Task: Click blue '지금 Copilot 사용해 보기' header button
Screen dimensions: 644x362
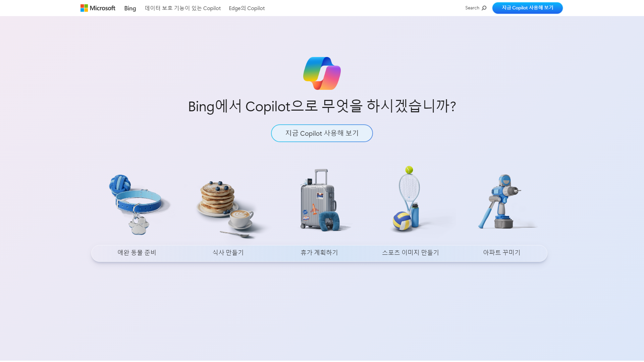Action: 527,8
